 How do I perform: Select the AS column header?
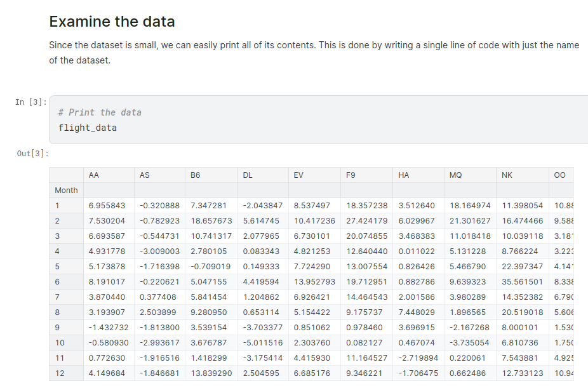pyautogui.click(x=144, y=175)
